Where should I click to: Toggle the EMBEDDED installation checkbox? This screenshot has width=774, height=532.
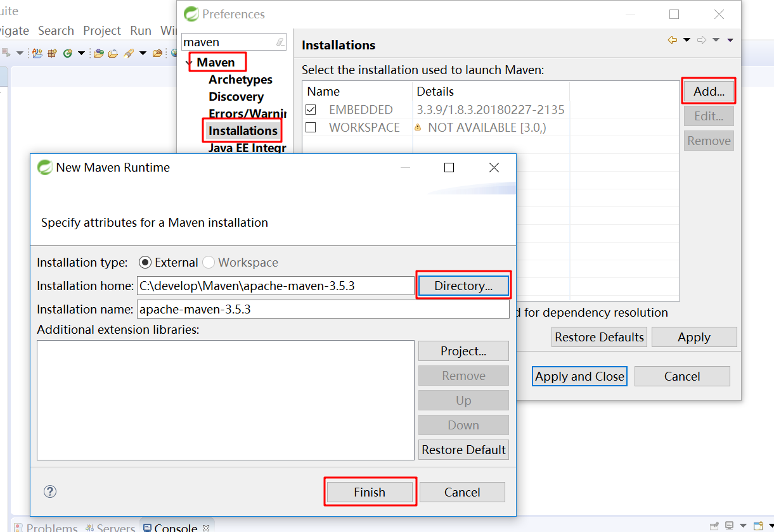click(x=311, y=110)
